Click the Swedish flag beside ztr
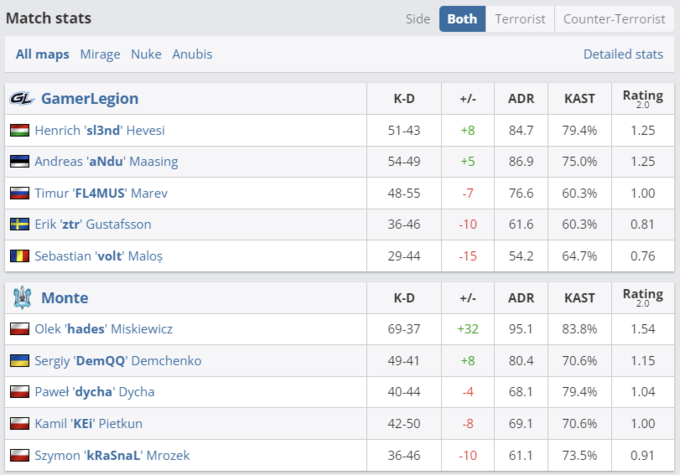 (19, 224)
